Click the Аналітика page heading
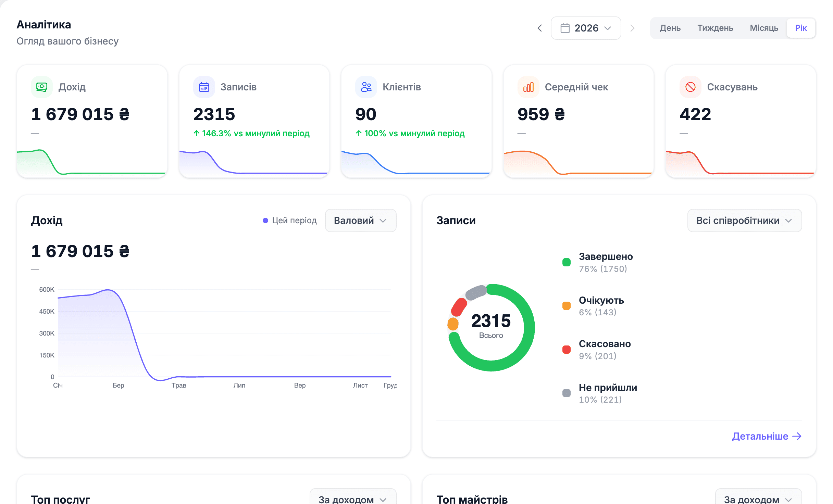833x504 pixels. (x=44, y=25)
